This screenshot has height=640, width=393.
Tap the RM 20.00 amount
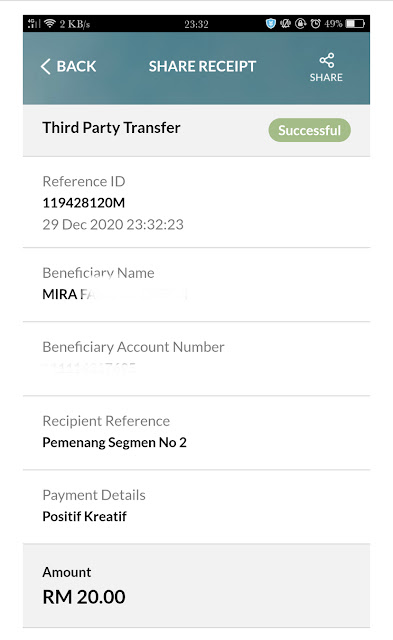coord(84,597)
